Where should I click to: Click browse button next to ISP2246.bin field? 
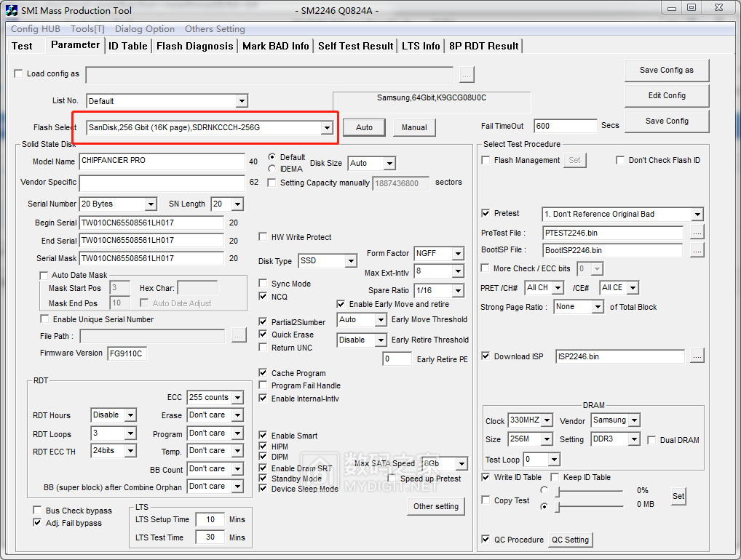coord(697,356)
